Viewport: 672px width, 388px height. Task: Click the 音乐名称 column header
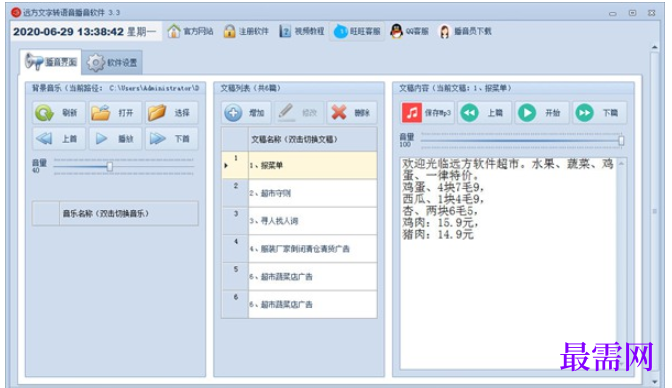(129, 214)
